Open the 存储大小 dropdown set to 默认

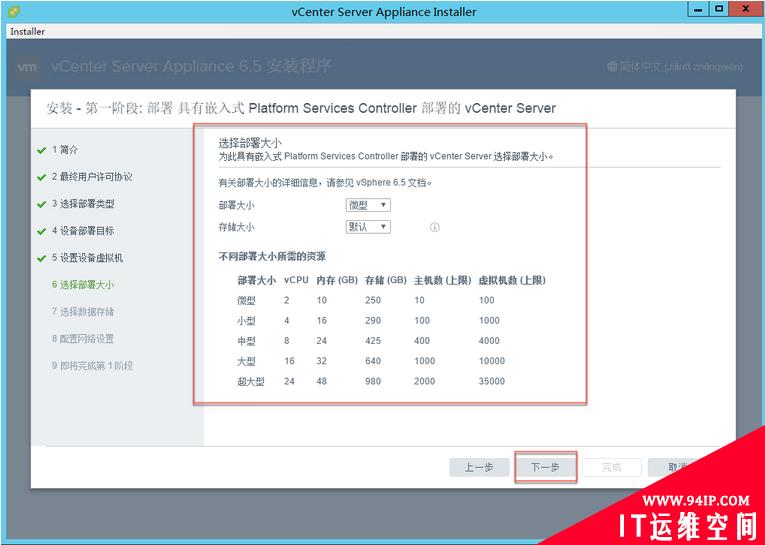pyautogui.click(x=368, y=227)
